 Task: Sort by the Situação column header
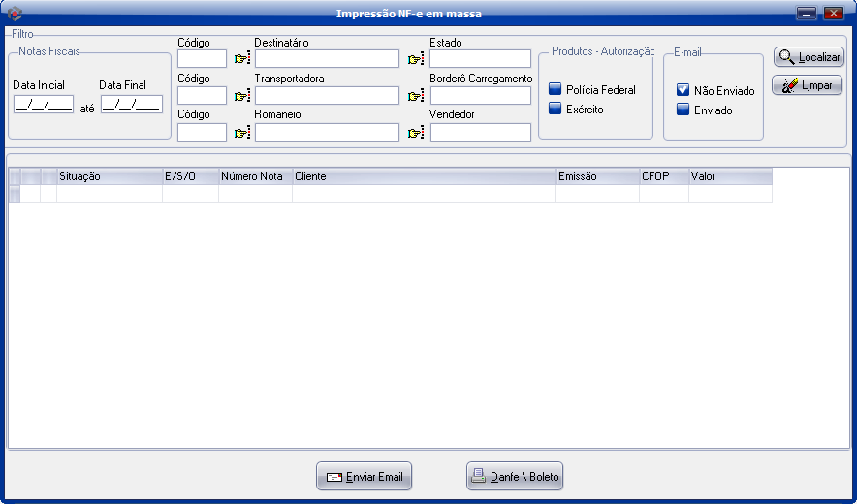pyautogui.click(x=109, y=176)
